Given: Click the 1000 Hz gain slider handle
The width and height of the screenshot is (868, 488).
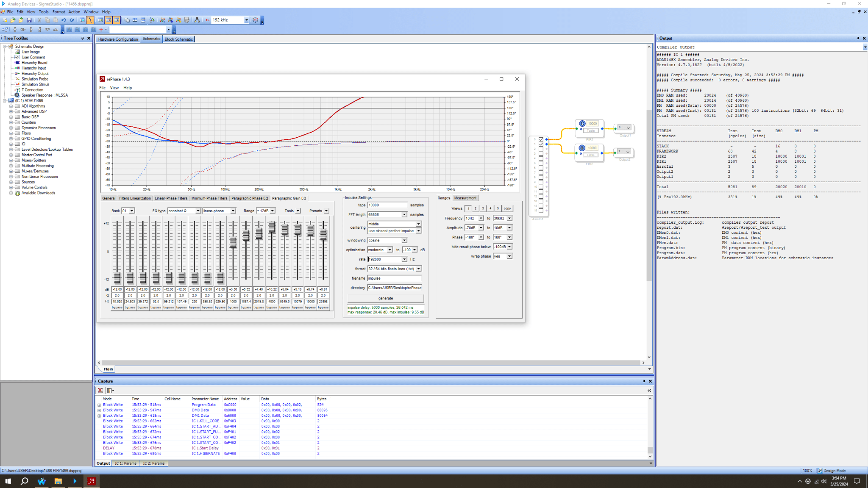Looking at the screenshot, I should pos(233,242).
